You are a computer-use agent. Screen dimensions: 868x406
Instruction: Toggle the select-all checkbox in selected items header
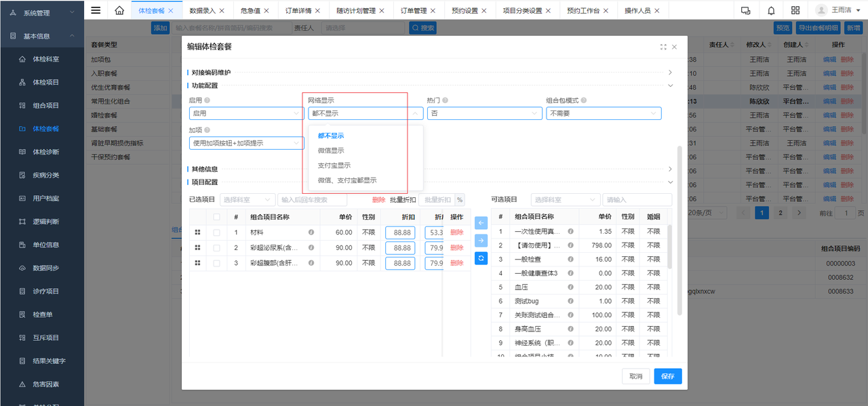click(217, 217)
